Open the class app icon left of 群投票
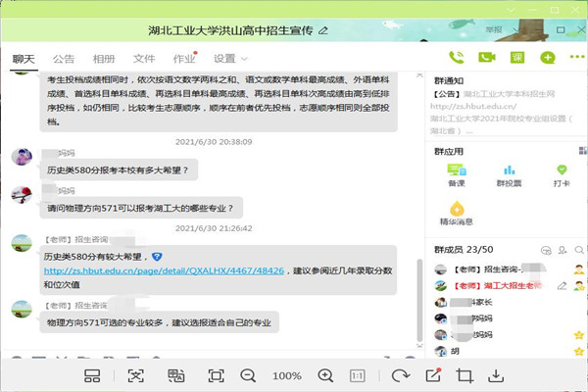Image resolution: width=588 pixels, height=392 pixels. coord(457,175)
